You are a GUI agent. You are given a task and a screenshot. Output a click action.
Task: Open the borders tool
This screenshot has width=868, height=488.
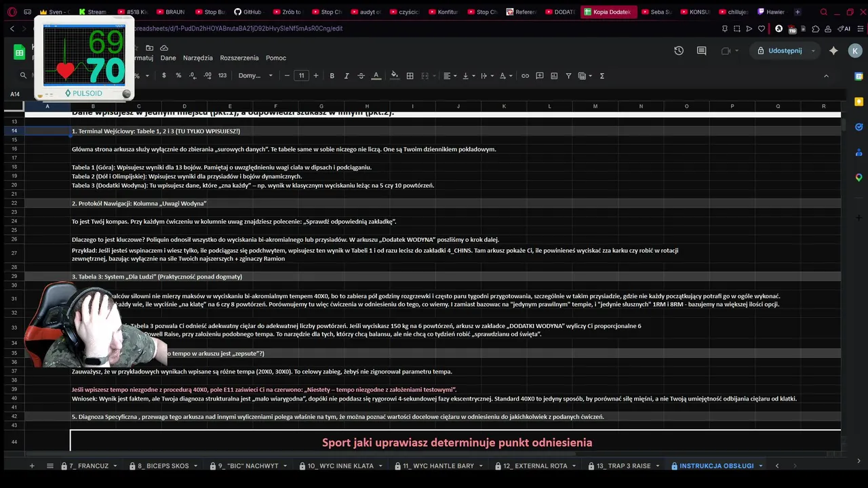[410, 76]
